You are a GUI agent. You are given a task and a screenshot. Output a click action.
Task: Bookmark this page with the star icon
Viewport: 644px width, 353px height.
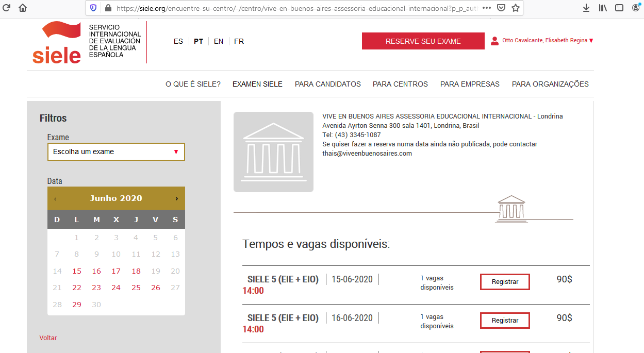pyautogui.click(x=515, y=8)
